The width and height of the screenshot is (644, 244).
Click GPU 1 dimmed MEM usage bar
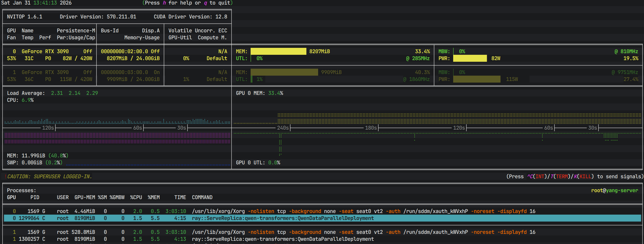[284, 72]
